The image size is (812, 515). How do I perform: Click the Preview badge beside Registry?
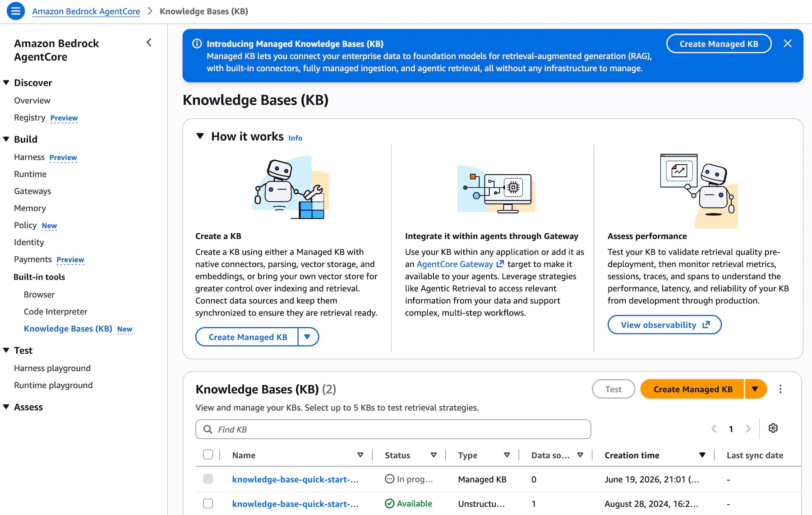[64, 118]
